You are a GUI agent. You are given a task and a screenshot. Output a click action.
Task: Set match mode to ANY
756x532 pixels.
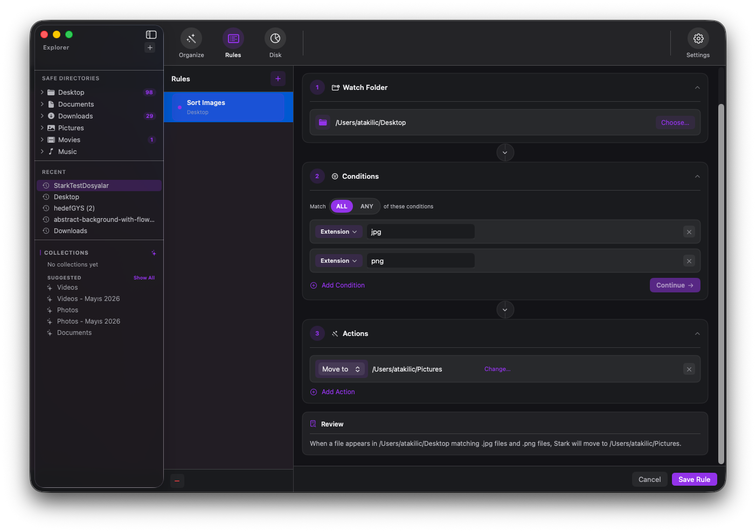(367, 206)
